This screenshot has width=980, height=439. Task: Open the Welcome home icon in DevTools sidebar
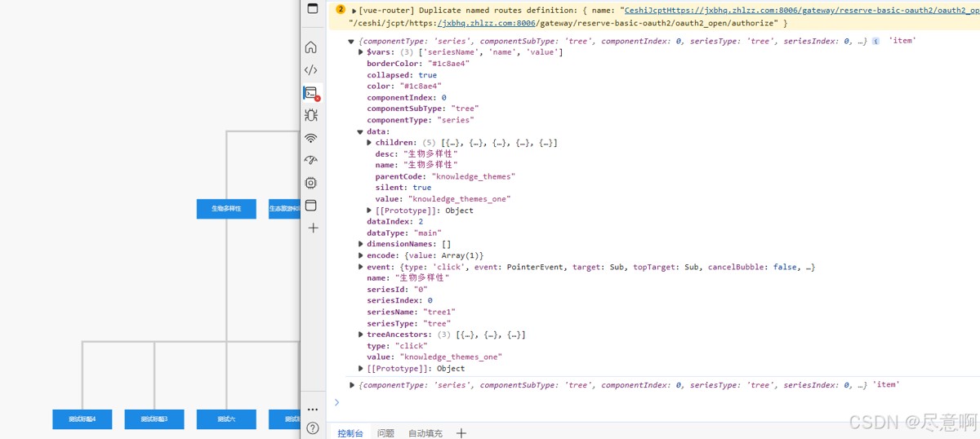pyautogui.click(x=311, y=47)
